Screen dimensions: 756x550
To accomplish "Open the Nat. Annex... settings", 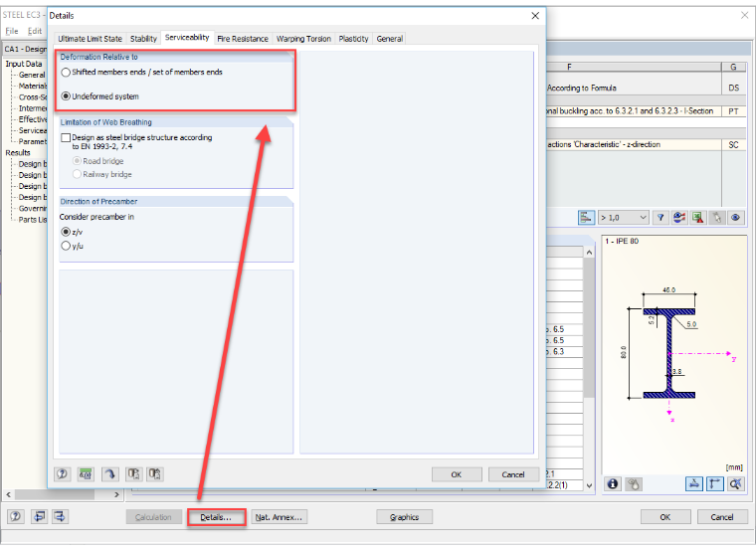I will (x=279, y=517).
